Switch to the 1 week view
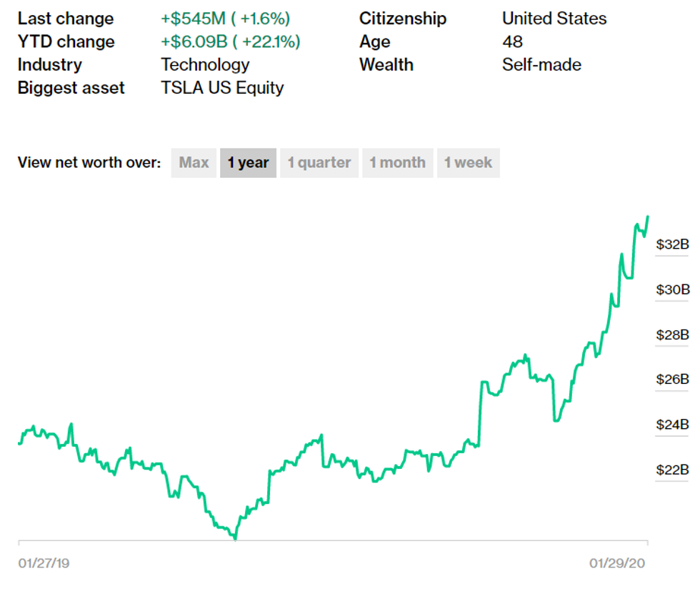Image resolution: width=700 pixels, height=594 pixels. click(x=468, y=162)
